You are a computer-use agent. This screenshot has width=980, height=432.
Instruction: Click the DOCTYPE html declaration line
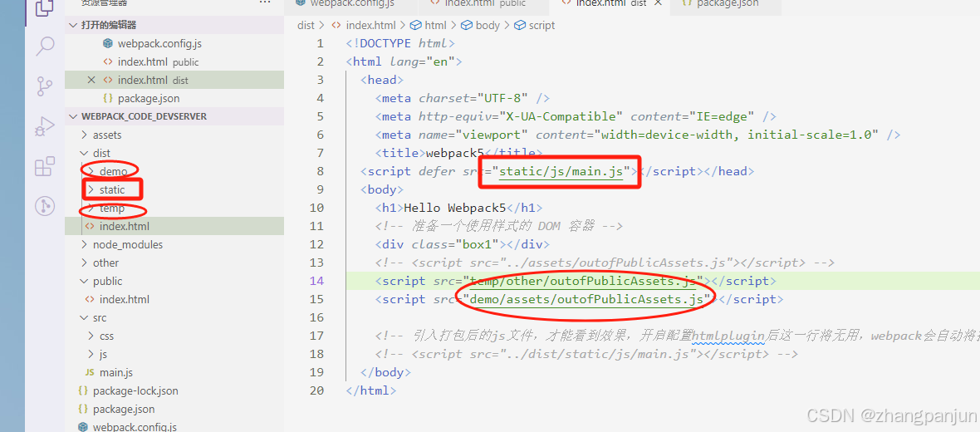(400, 43)
